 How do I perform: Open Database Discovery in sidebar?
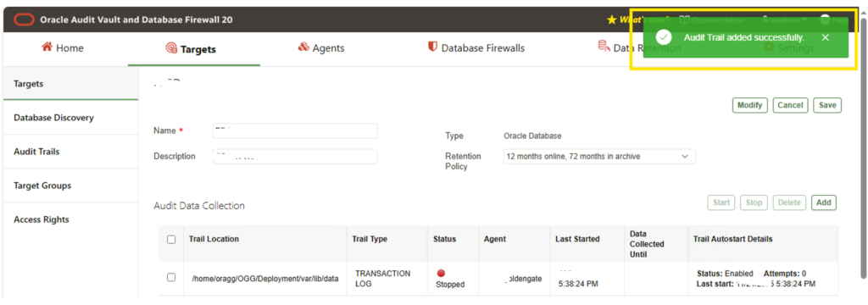click(x=71, y=118)
